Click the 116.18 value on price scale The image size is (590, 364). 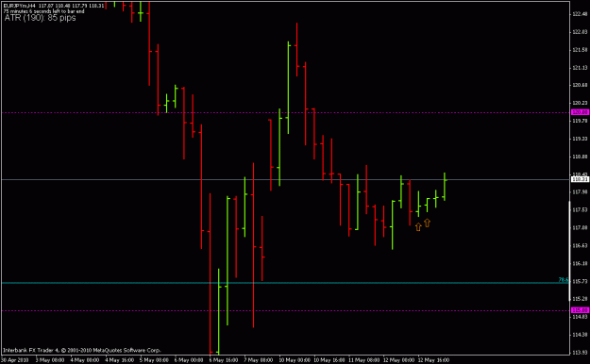tap(580, 263)
